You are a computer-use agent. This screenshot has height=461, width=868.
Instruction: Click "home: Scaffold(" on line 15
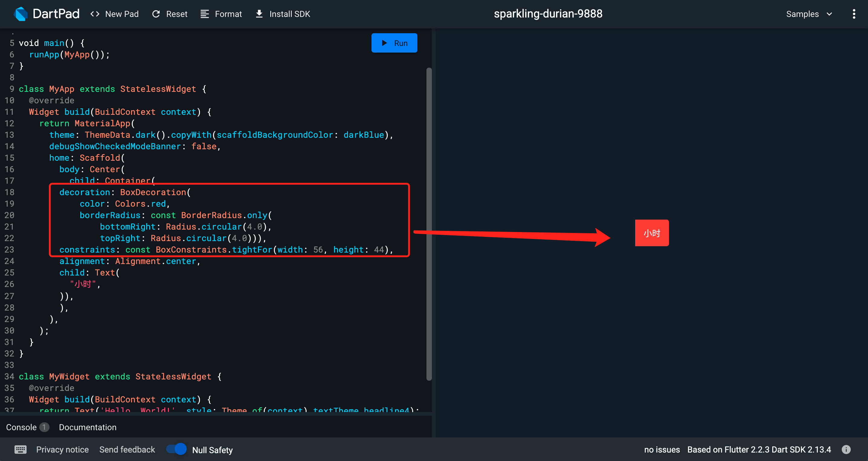tap(87, 158)
